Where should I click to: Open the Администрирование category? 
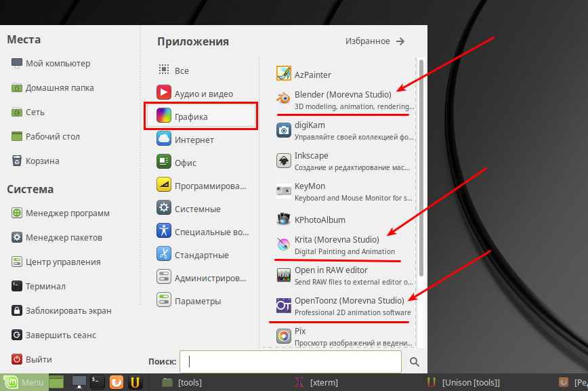(x=201, y=278)
